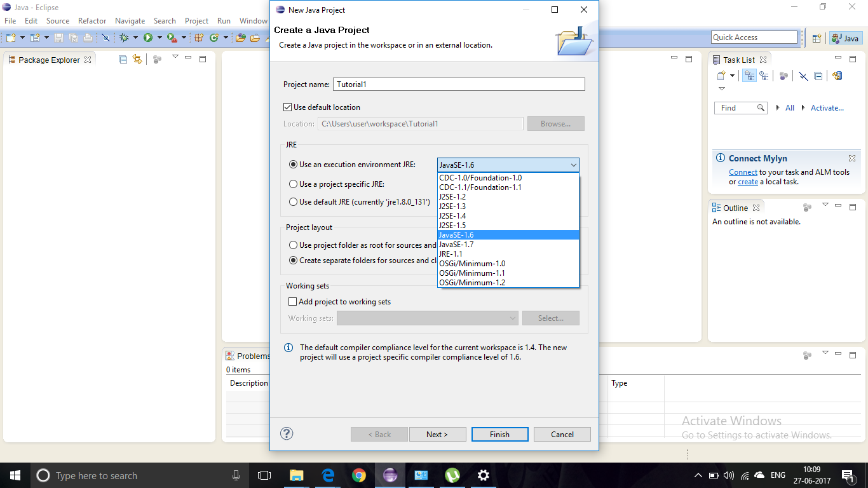The height and width of the screenshot is (488, 868).
Task: Click the Java perspective button
Action: click(846, 38)
